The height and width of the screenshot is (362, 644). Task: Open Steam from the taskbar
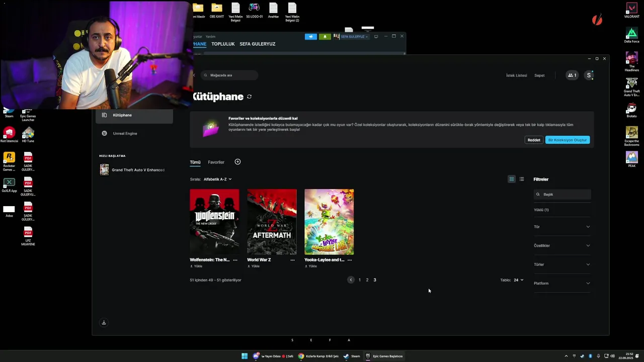(352, 356)
